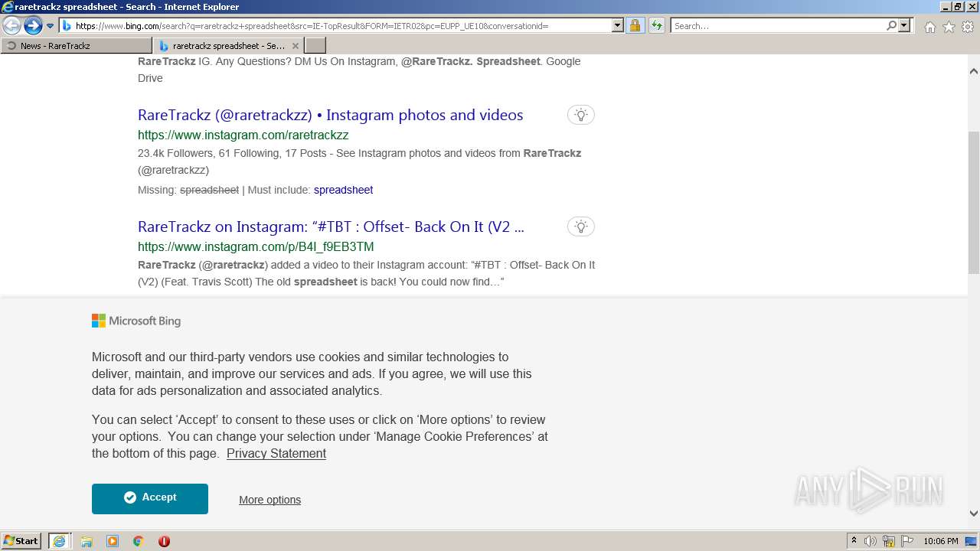980x551 pixels.
Task: Click the refresh page icon
Action: coord(657,26)
